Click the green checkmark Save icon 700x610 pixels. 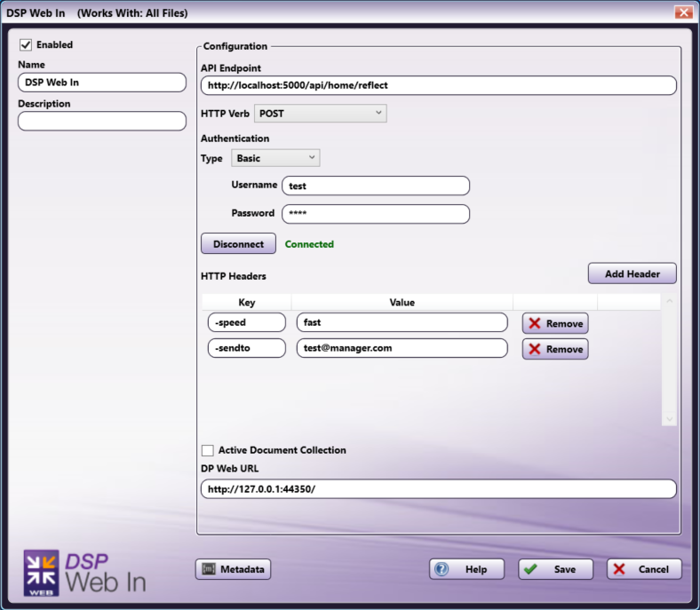point(530,569)
